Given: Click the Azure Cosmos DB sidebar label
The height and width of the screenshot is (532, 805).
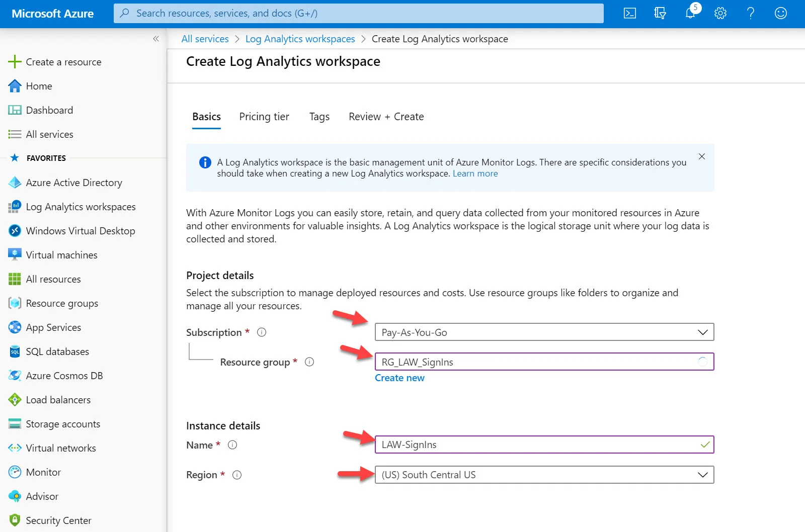Looking at the screenshot, I should (x=64, y=376).
